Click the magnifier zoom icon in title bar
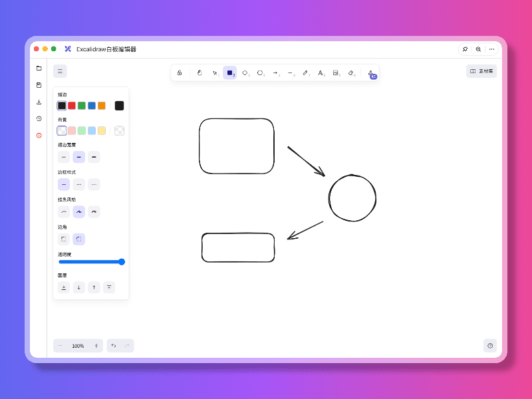 [x=478, y=49]
